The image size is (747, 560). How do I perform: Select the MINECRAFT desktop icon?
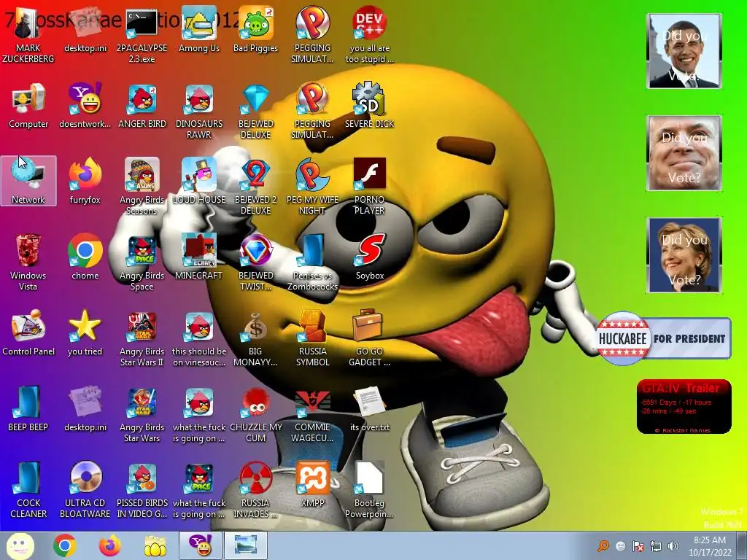pyautogui.click(x=198, y=257)
